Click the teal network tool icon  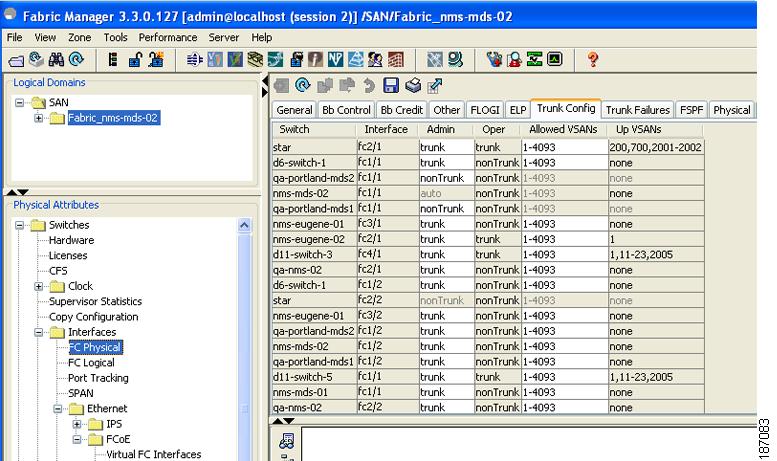[275, 59]
